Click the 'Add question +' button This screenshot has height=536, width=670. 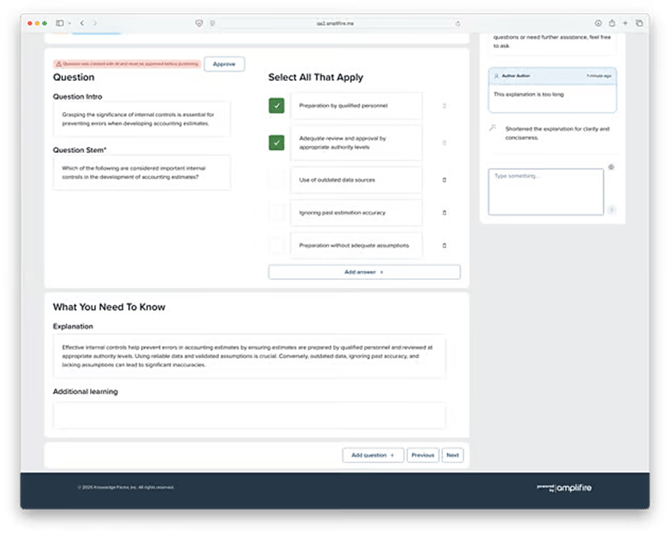click(372, 455)
